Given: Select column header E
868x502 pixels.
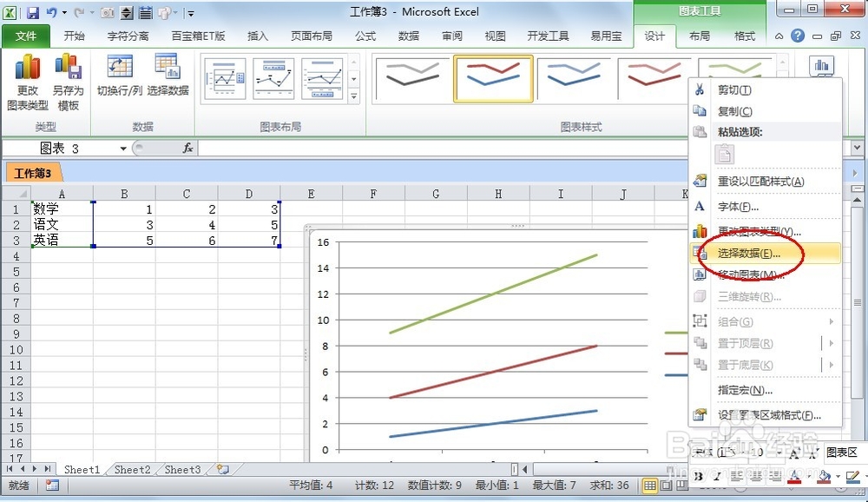Looking at the screenshot, I should click(311, 194).
